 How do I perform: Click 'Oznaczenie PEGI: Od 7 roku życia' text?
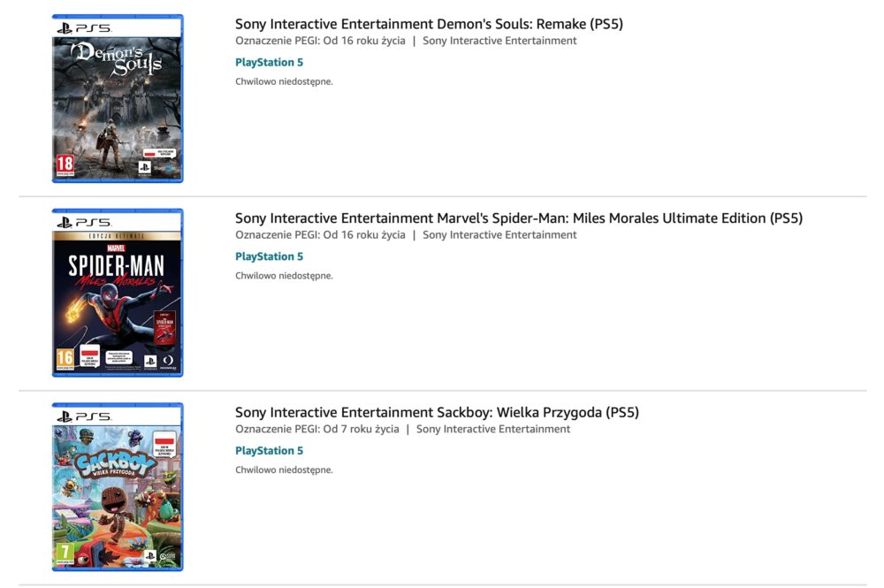click(x=316, y=429)
